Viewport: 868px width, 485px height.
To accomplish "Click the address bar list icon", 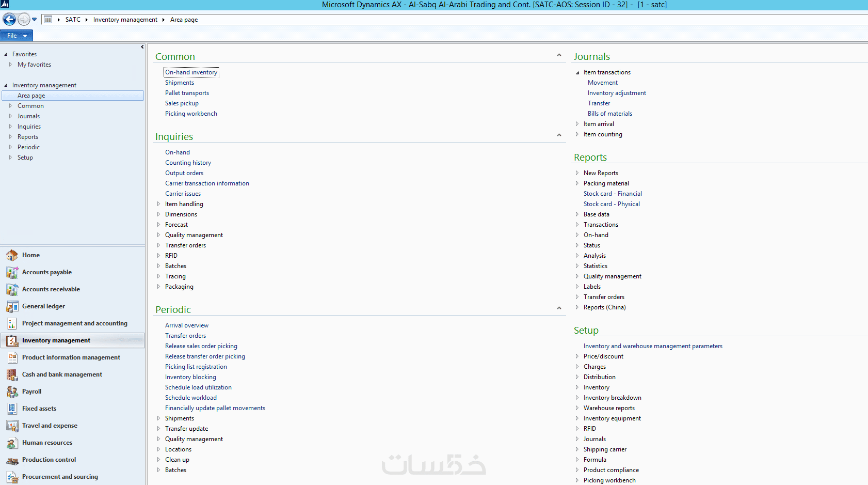I will [x=48, y=20].
